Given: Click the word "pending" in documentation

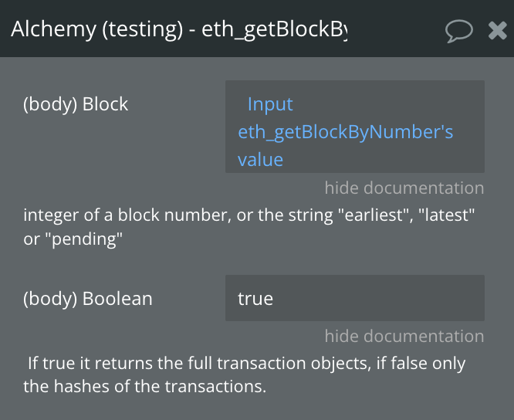Looking at the screenshot, I should (x=83, y=239).
